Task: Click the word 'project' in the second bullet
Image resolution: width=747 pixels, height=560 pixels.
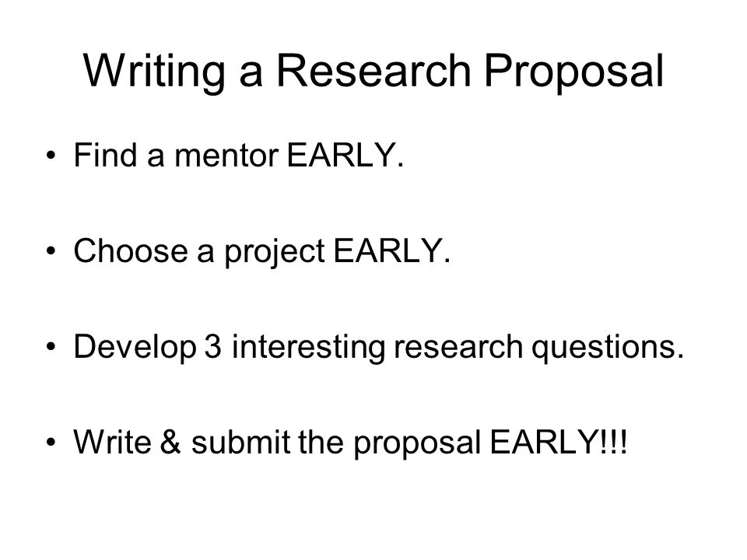Action: click(275, 251)
